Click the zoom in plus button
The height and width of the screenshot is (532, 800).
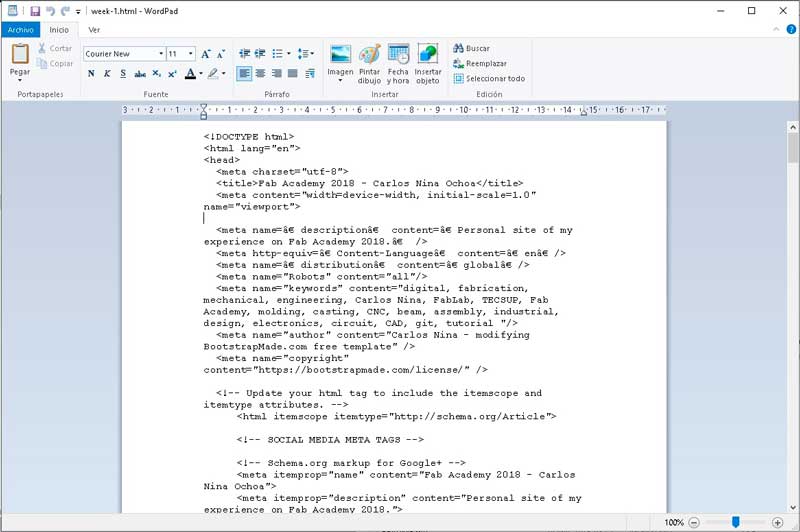778,522
